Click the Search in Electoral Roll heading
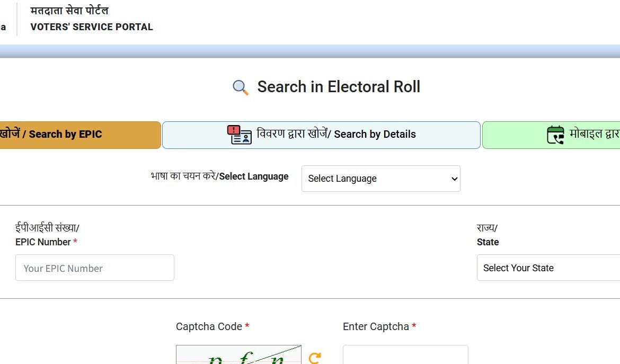 click(339, 87)
